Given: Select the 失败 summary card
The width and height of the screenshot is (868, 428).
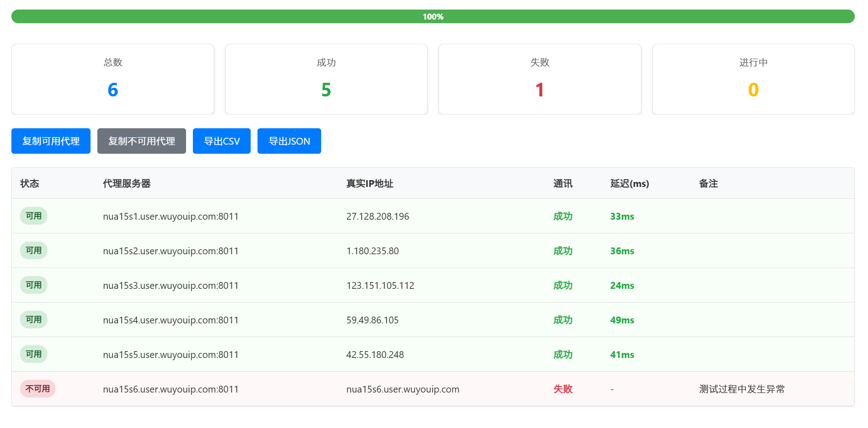Looking at the screenshot, I should [x=540, y=79].
